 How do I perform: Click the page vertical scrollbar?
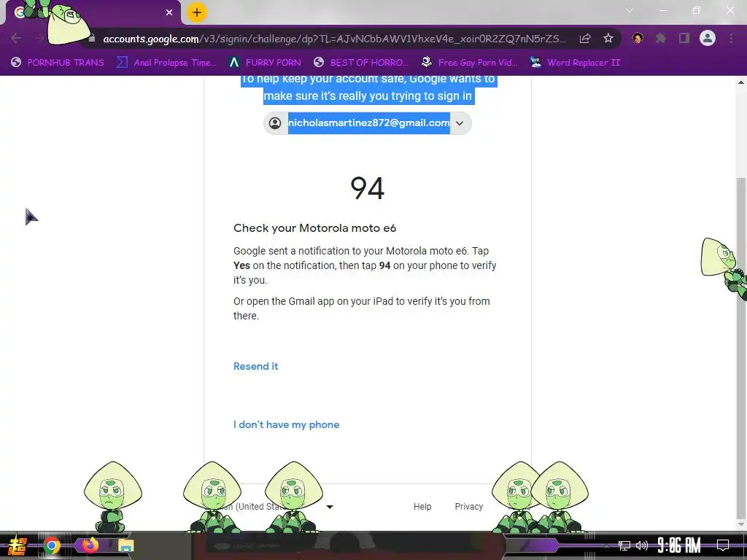741,348
